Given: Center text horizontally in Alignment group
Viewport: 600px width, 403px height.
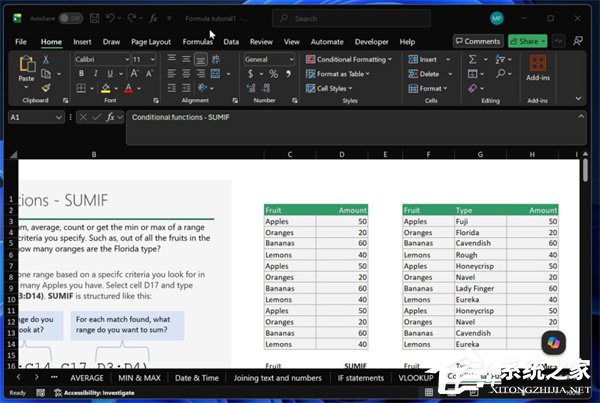Looking at the screenshot, I should tap(186, 73).
